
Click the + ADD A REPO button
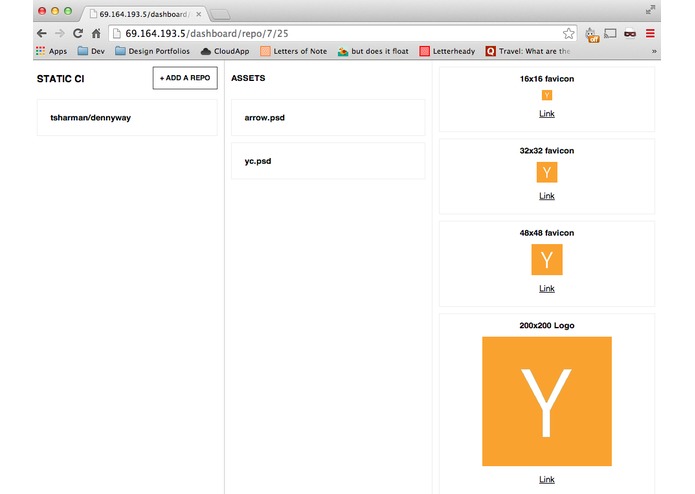click(x=185, y=78)
